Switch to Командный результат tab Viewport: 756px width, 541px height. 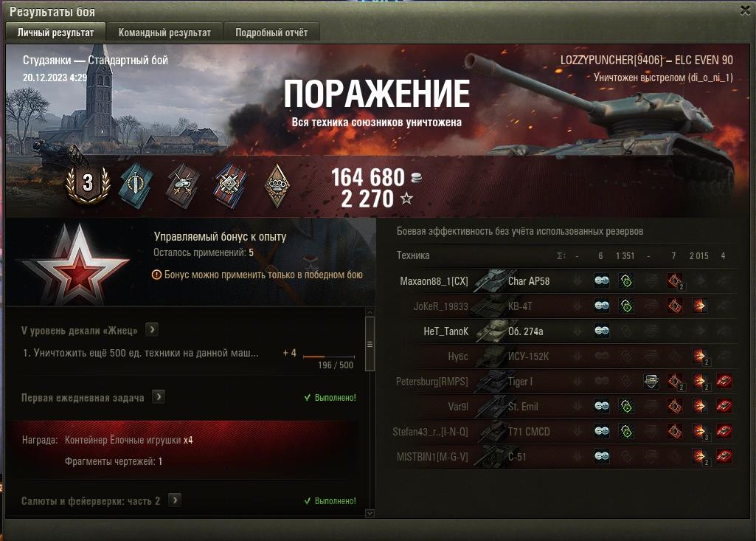(x=164, y=32)
